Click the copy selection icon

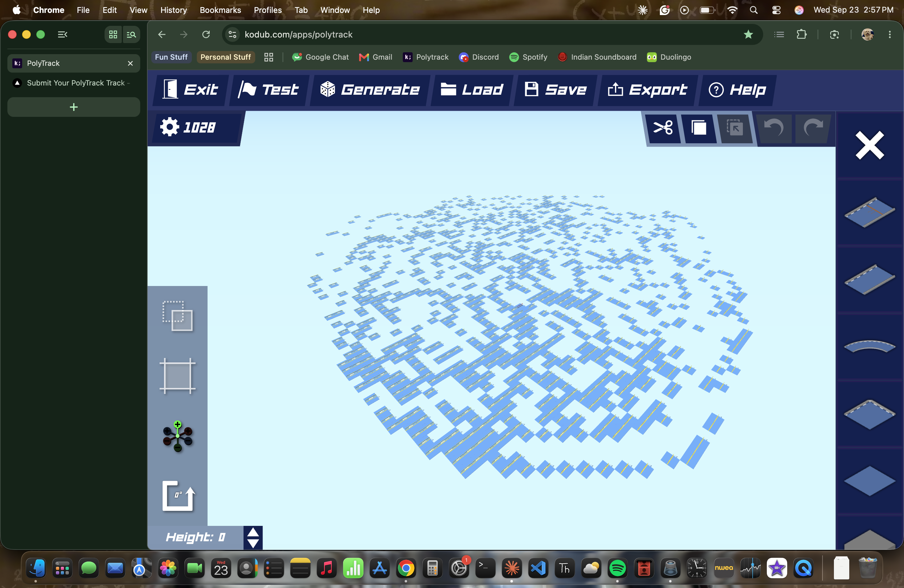pyautogui.click(x=699, y=128)
